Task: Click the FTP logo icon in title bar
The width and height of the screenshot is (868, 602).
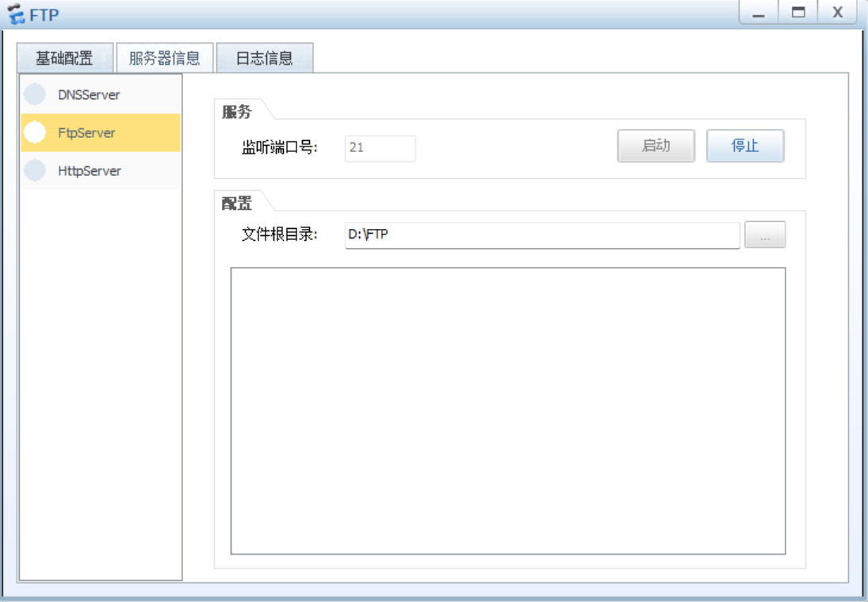Action: point(17,13)
